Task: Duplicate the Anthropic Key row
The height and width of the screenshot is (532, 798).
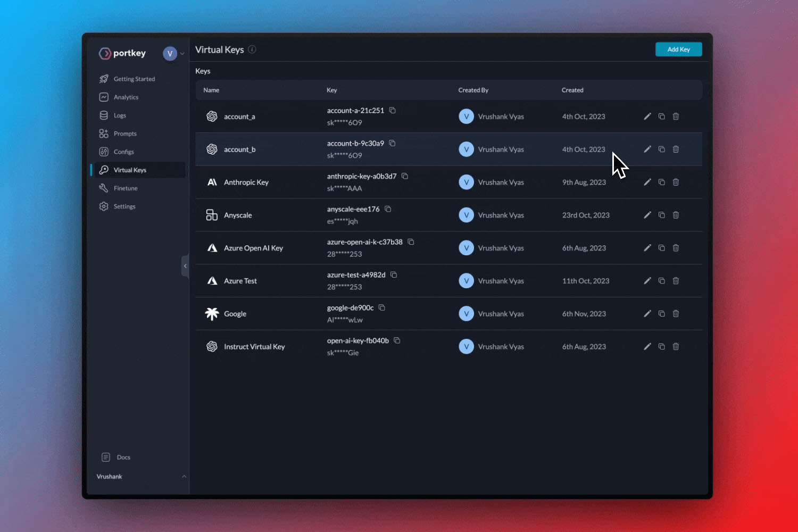Action: [662, 182]
